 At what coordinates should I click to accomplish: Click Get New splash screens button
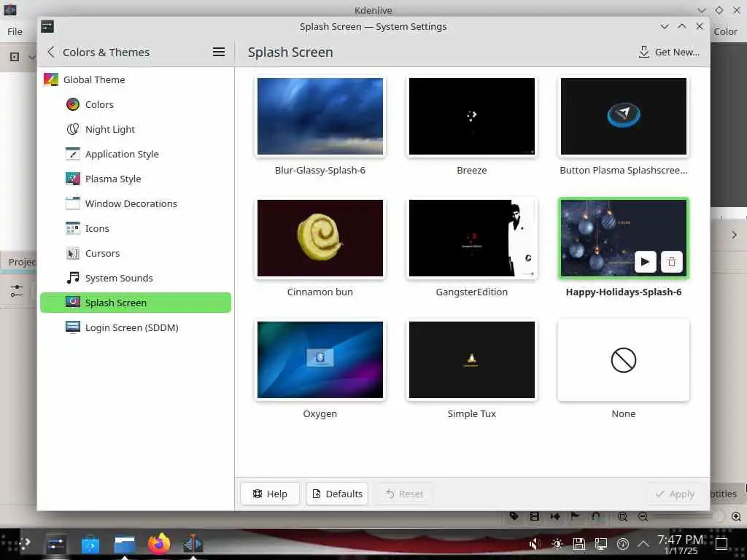pos(669,52)
